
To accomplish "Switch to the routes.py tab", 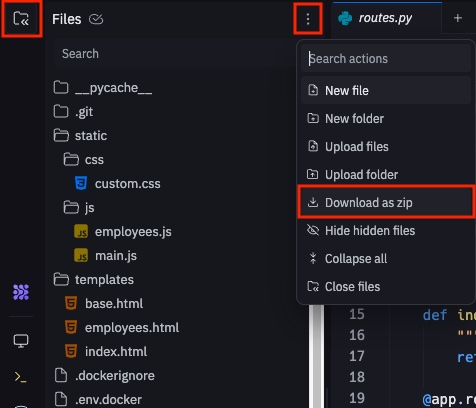I will coord(385,18).
